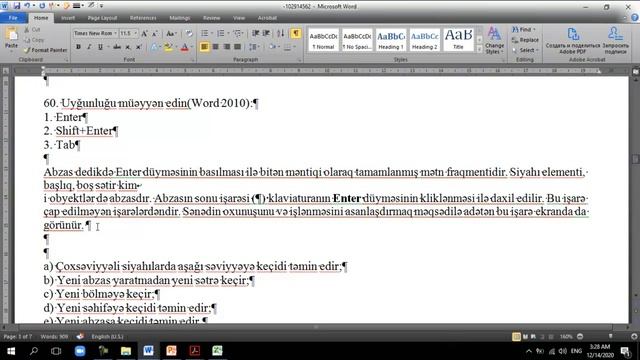Toggle italic formatting

click(x=89, y=47)
